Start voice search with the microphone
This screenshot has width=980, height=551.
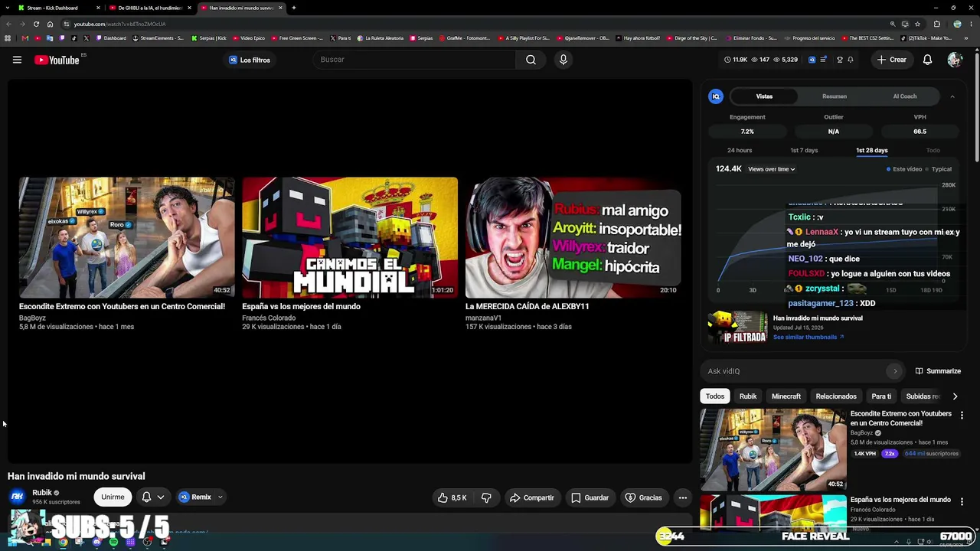pyautogui.click(x=563, y=60)
